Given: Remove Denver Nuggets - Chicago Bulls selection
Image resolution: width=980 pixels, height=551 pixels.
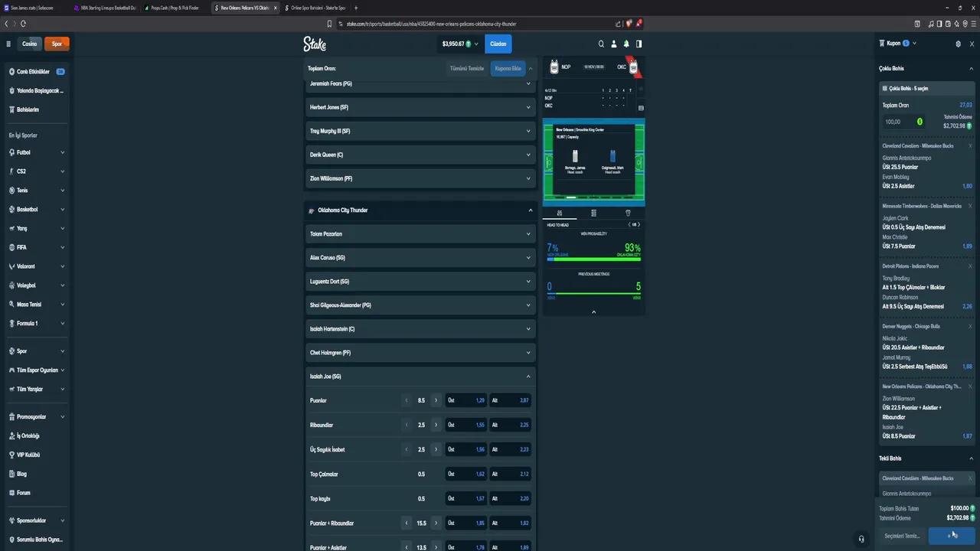Looking at the screenshot, I should click(970, 326).
